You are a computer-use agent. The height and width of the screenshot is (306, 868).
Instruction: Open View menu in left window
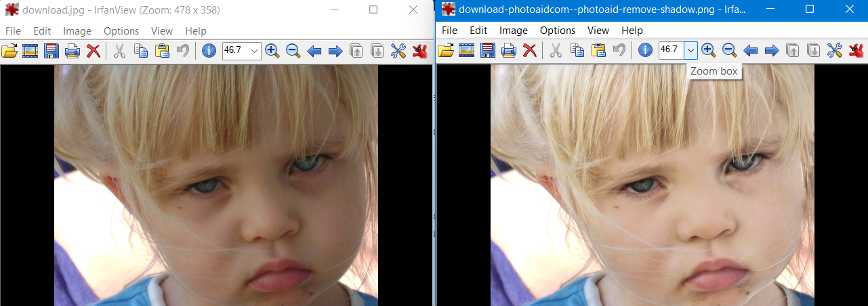162,31
